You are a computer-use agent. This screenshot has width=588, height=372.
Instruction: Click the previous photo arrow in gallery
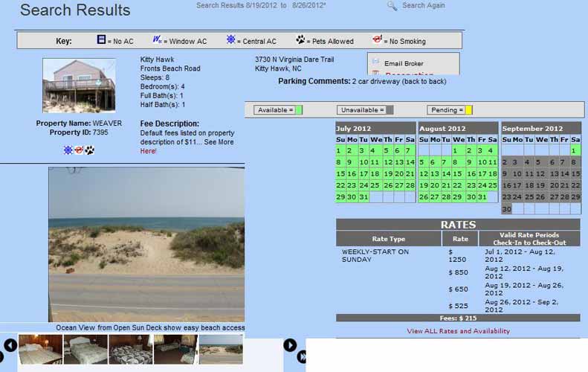click(x=10, y=345)
